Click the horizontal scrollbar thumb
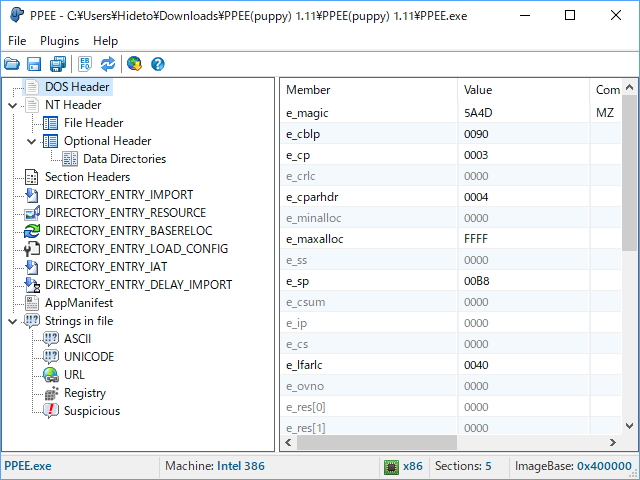The width and height of the screenshot is (640, 480). pos(376,442)
